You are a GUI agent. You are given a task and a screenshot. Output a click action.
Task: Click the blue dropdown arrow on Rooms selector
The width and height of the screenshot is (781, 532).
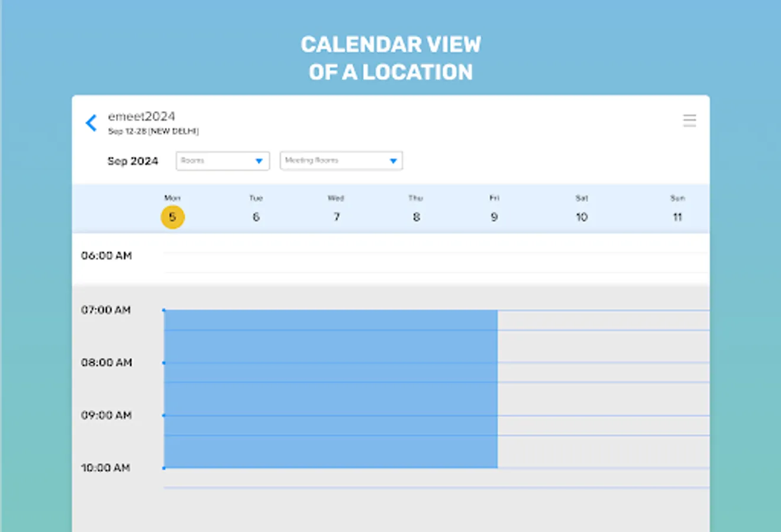pyautogui.click(x=259, y=160)
